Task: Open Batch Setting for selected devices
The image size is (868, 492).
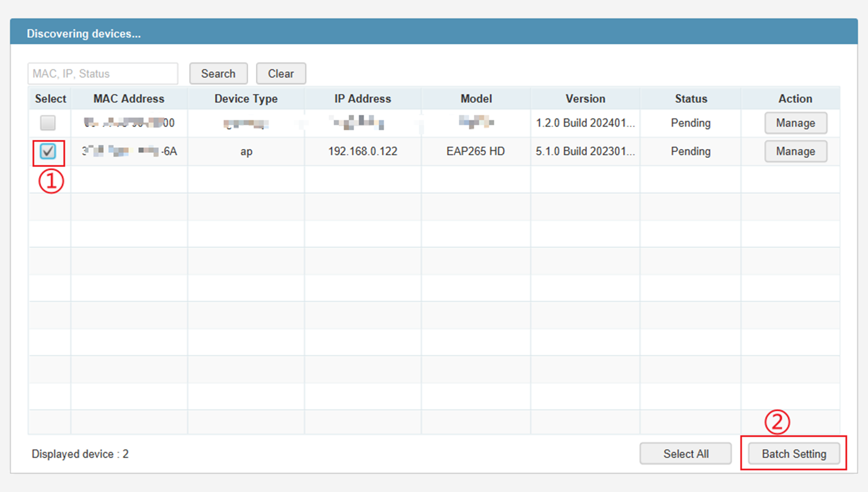Action: (794, 454)
